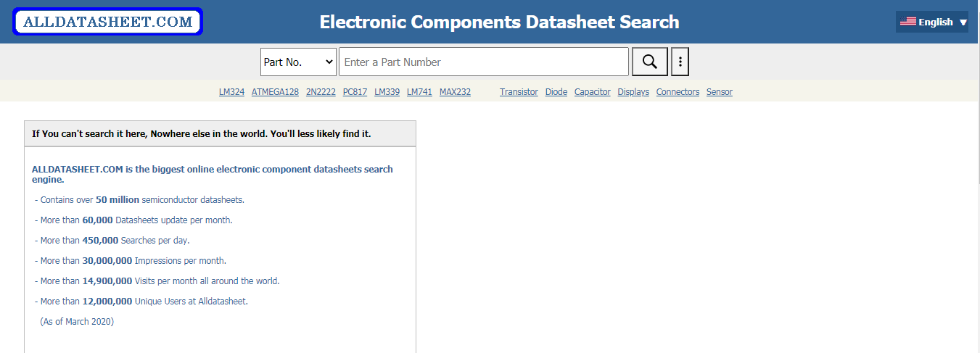Click the Enter a Part Number field
980x353 pixels.
[x=483, y=62]
